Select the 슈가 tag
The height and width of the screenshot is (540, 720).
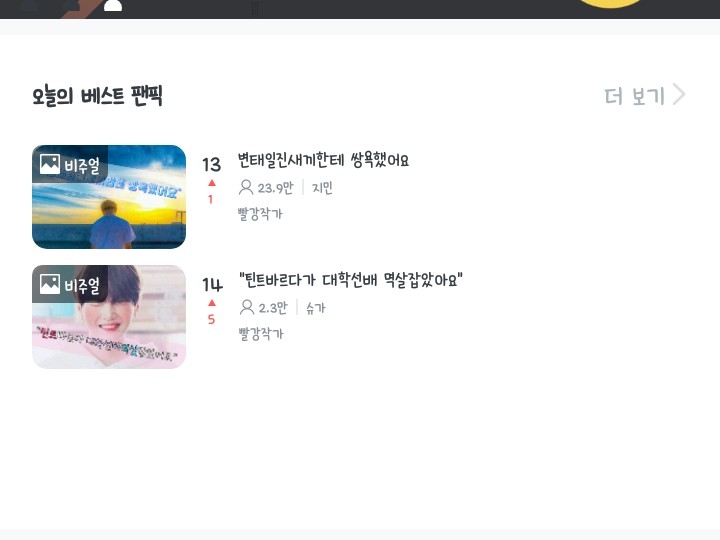click(316, 308)
